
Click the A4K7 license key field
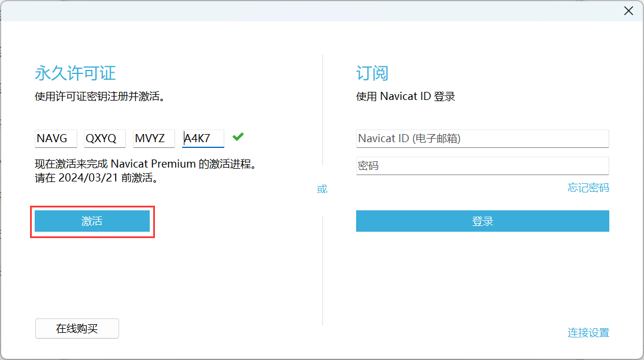coord(203,139)
